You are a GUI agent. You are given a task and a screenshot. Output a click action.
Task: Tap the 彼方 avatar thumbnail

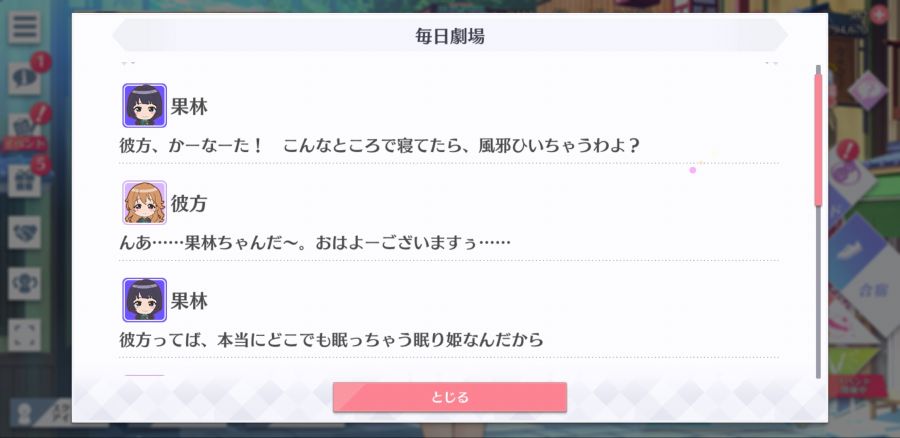[145, 203]
